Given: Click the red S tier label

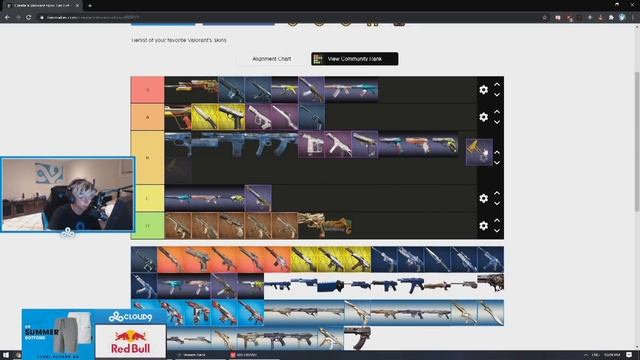Looking at the screenshot, I should [x=147, y=90].
